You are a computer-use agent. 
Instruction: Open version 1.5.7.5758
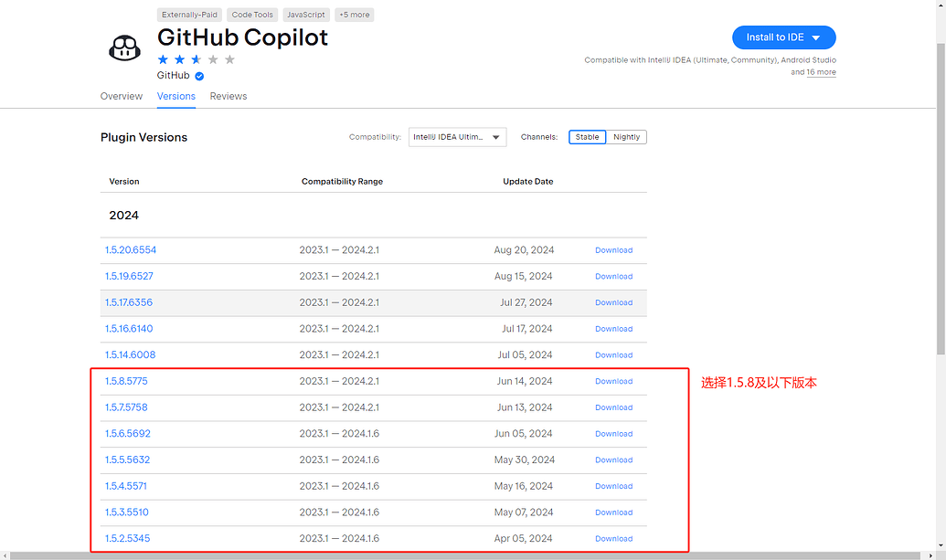pos(126,407)
